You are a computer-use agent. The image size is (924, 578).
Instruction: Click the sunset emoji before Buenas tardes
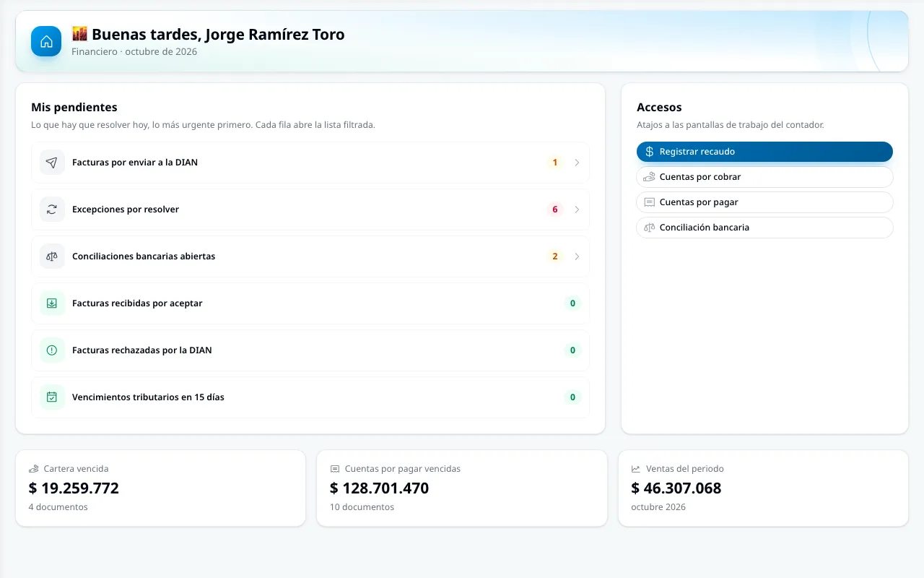point(79,34)
